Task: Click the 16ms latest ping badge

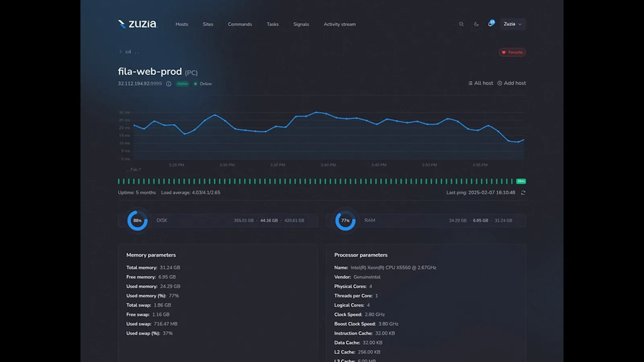Action: (x=521, y=181)
